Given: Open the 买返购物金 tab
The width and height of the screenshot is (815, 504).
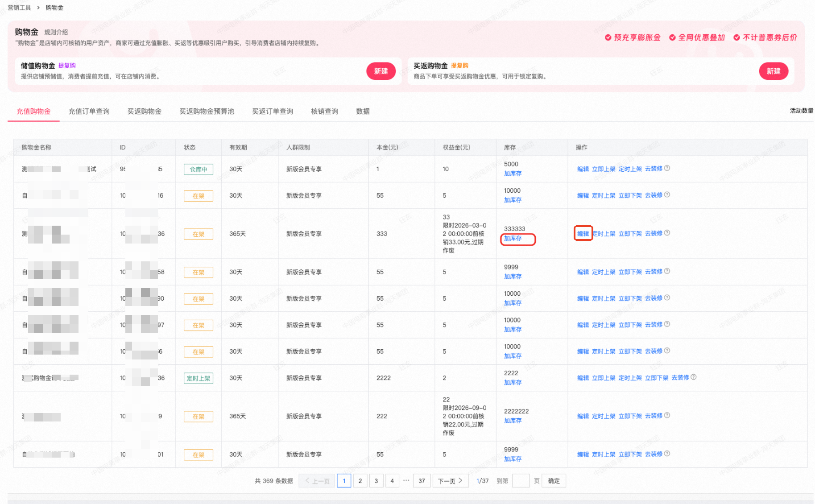Looking at the screenshot, I should (x=145, y=112).
